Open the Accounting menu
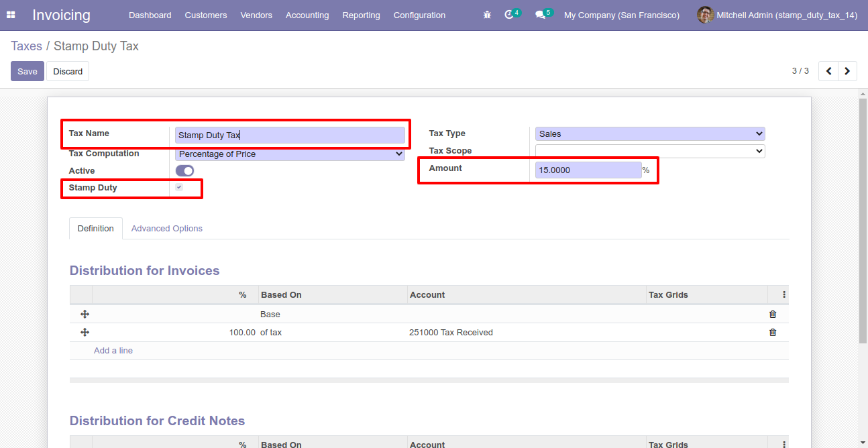This screenshot has width=868, height=448. pyautogui.click(x=307, y=15)
